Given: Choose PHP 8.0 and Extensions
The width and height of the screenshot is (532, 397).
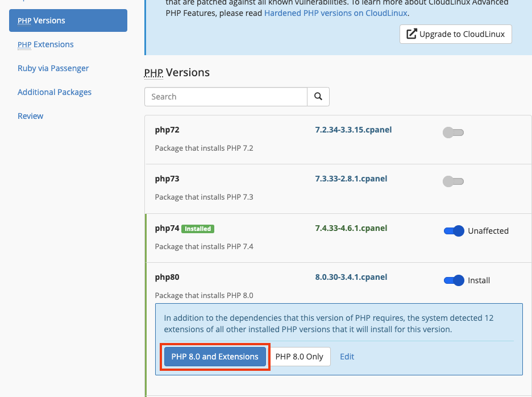Looking at the screenshot, I should point(215,357).
